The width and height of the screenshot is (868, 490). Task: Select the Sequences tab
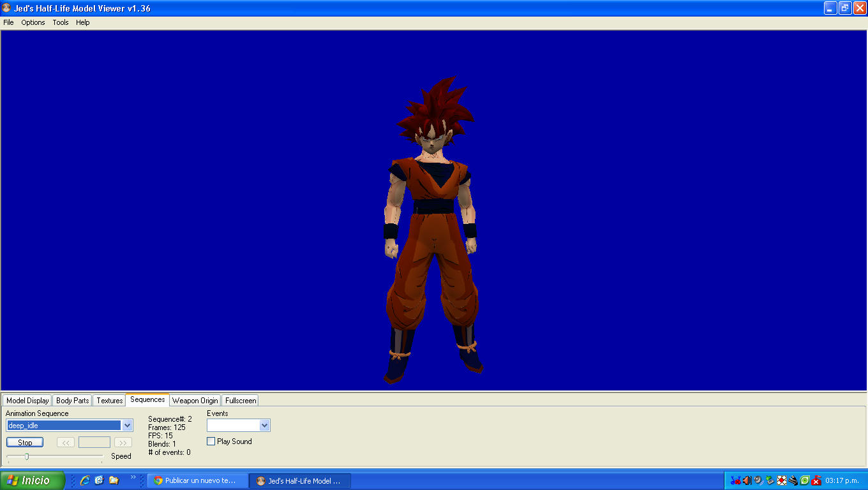(x=147, y=400)
